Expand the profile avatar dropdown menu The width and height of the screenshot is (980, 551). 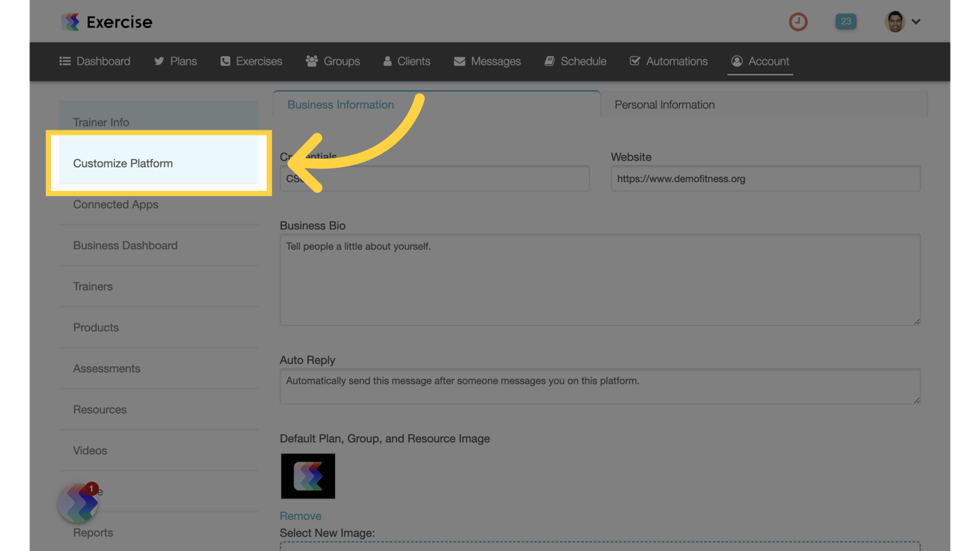click(x=917, y=22)
